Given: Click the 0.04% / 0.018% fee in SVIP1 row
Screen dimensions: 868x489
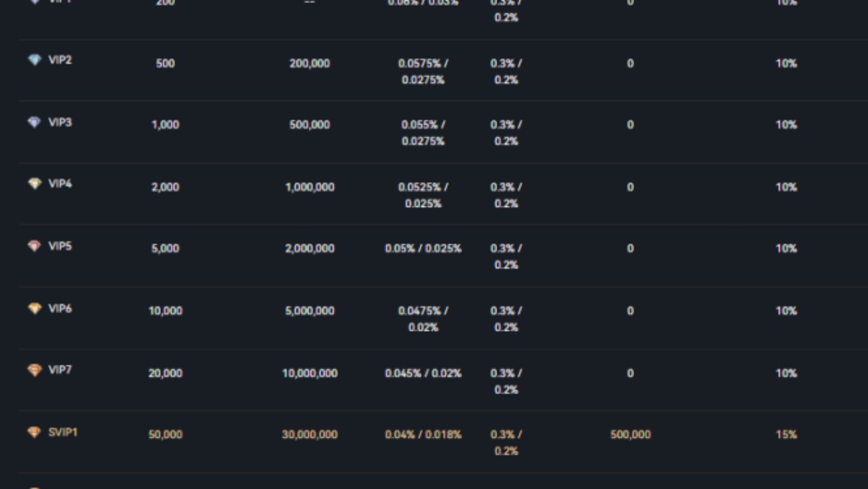Looking at the screenshot, I should (x=423, y=435).
